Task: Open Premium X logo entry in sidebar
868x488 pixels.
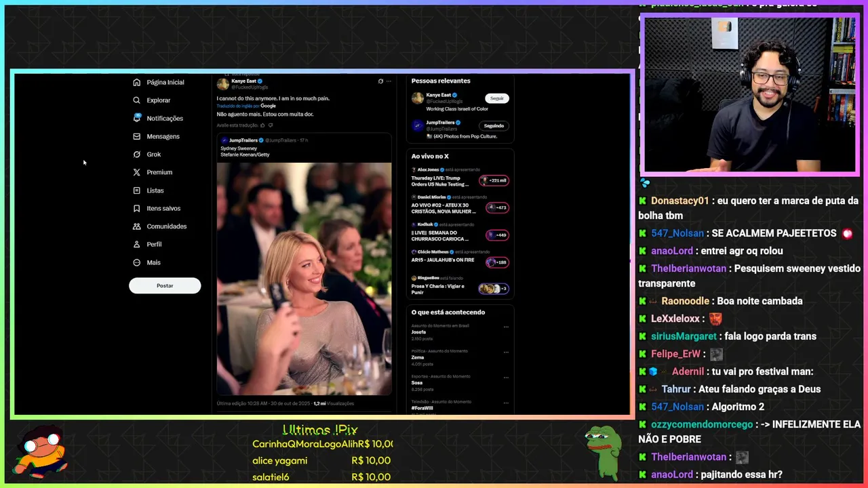Action: (x=153, y=172)
